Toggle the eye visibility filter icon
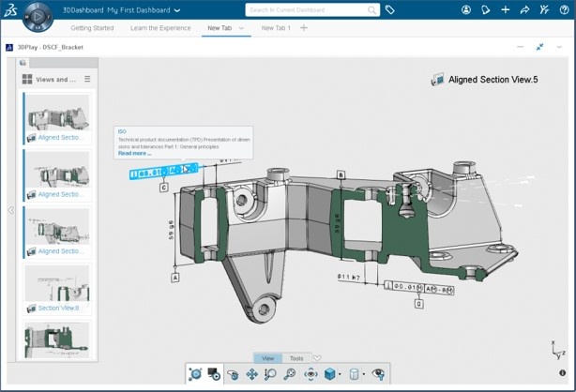The width and height of the screenshot is (576, 392). coord(378,374)
